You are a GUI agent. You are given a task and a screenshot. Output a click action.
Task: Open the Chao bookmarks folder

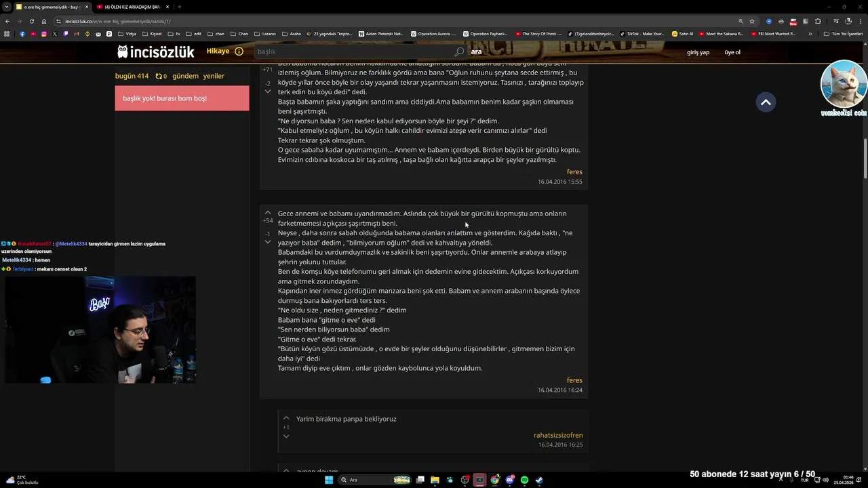239,34
